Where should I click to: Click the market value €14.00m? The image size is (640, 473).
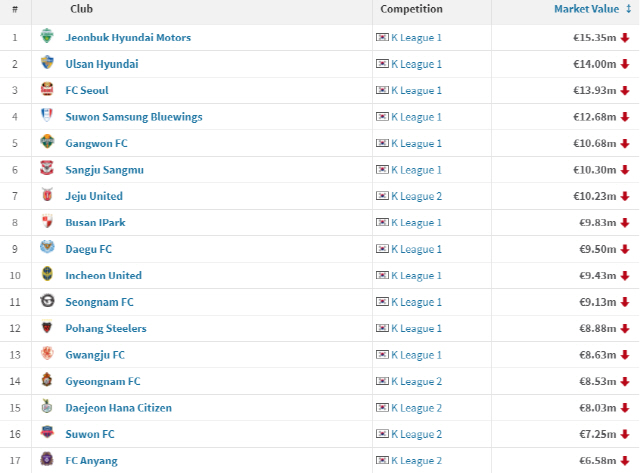(x=594, y=64)
